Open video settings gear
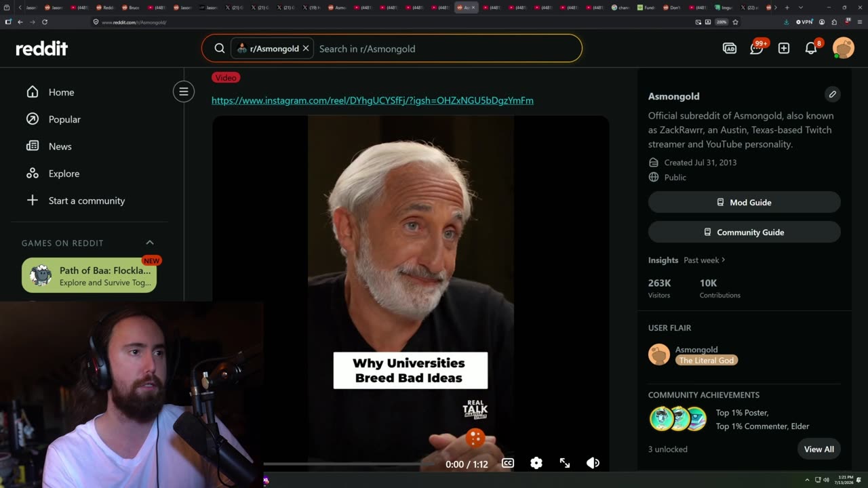This screenshot has width=868, height=488. 536,463
